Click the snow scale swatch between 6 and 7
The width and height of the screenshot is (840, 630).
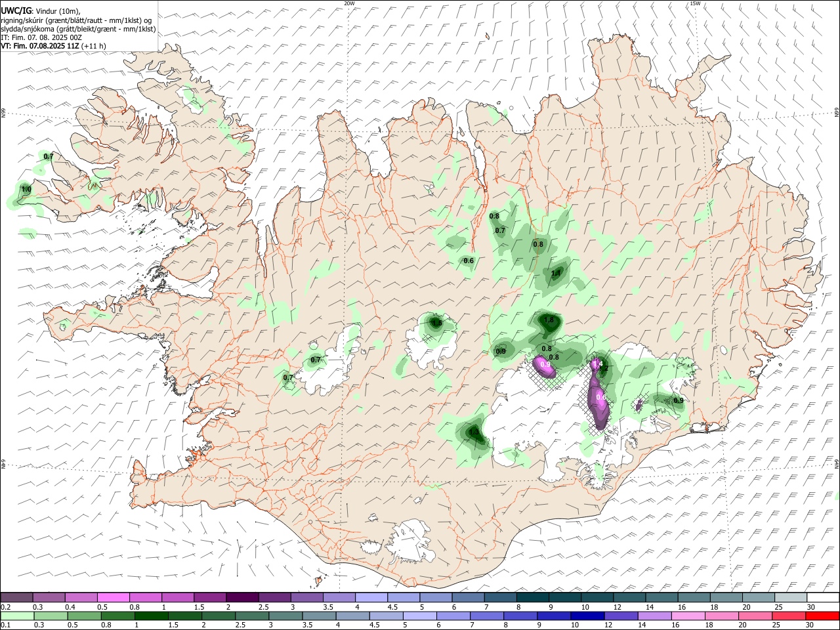pos(469,597)
